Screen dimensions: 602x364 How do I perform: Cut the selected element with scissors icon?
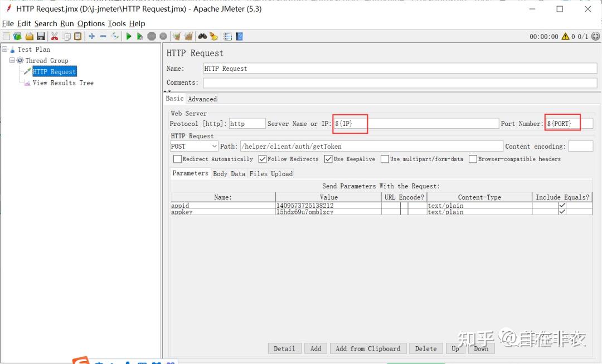(54, 36)
